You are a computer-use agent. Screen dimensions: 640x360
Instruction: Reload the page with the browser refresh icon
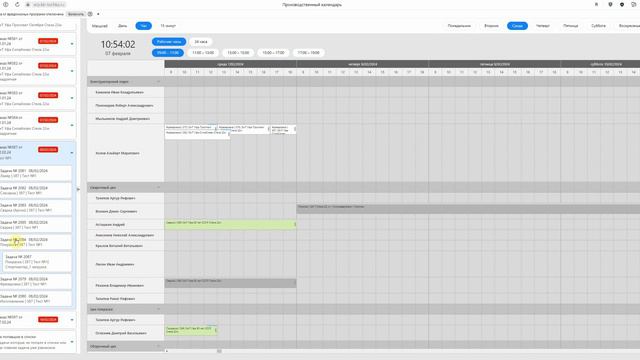[17, 4]
